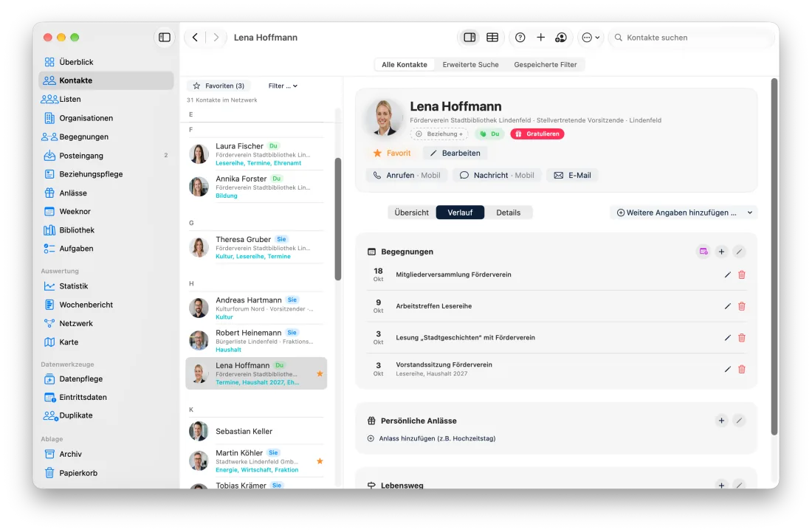Image resolution: width=812 pixels, height=532 pixels.
Task: Open the Filter dropdown above the contact list
Action: tap(283, 86)
